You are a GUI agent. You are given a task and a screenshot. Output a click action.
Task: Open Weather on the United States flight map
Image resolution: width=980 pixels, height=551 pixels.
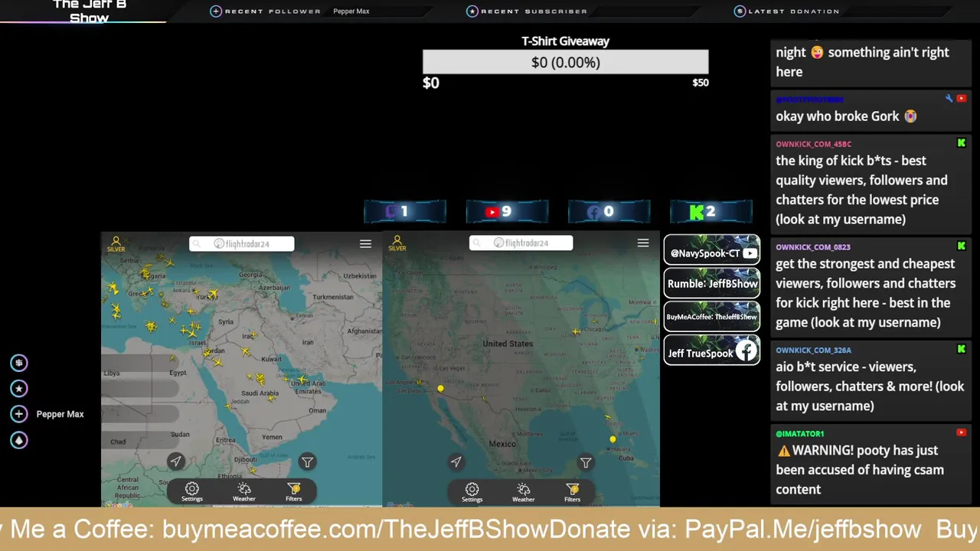click(524, 492)
